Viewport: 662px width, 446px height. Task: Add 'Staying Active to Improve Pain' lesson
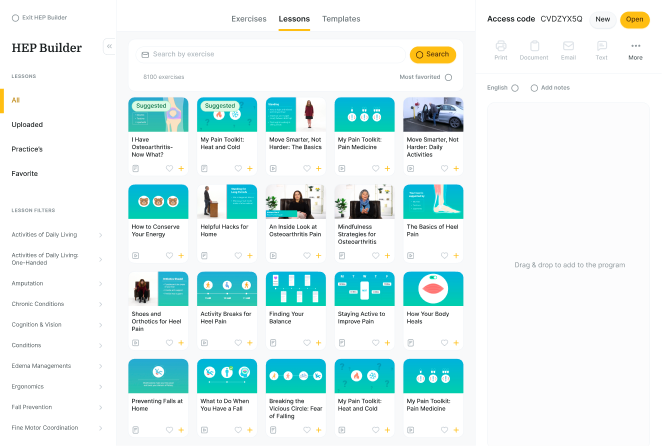click(388, 343)
